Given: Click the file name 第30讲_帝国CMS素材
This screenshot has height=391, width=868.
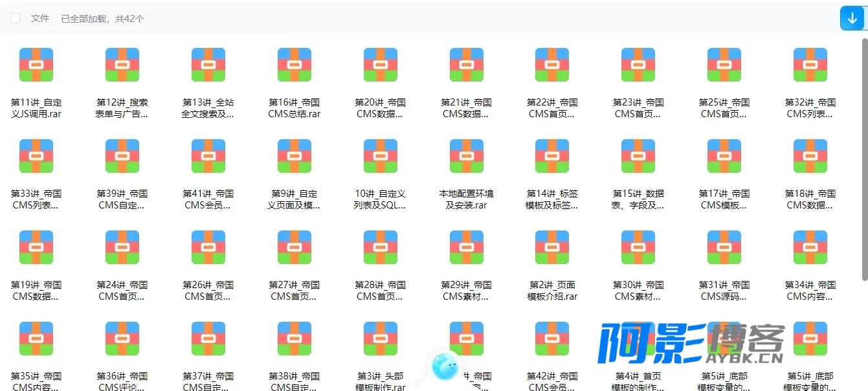Looking at the screenshot, I should coord(638,291).
